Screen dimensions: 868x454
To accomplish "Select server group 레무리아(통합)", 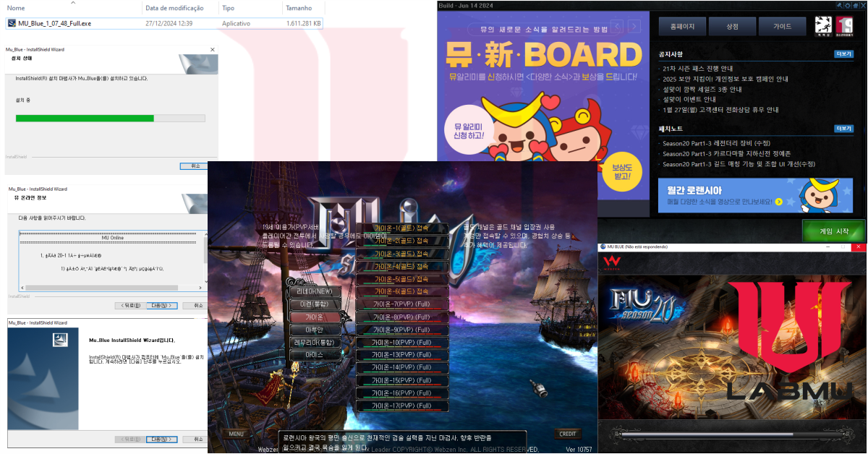I will [x=315, y=343].
